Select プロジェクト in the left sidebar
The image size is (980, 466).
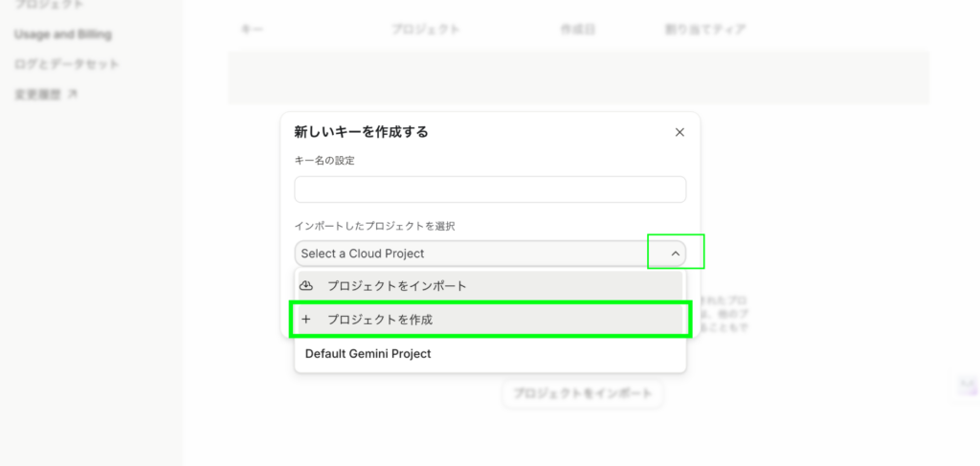click(x=49, y=5)
